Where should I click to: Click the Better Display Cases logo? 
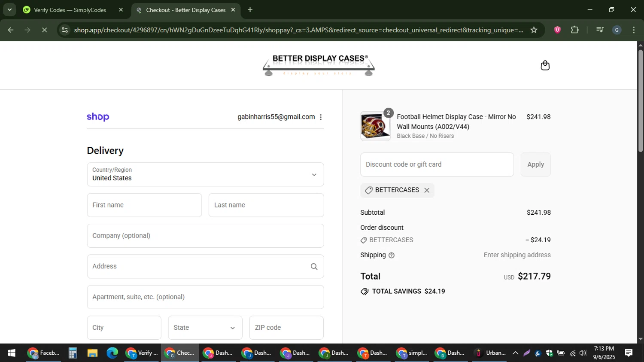[319, 65]
